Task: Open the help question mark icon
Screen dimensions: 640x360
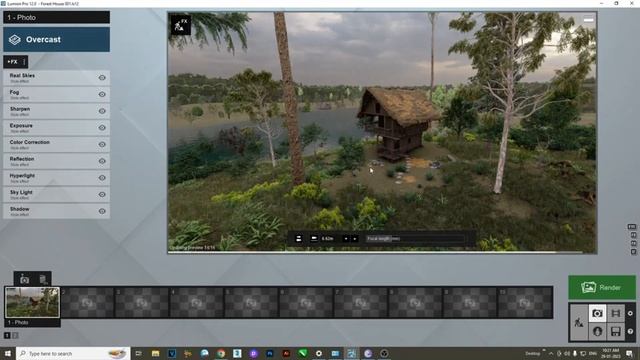Action: click(630, 331)
